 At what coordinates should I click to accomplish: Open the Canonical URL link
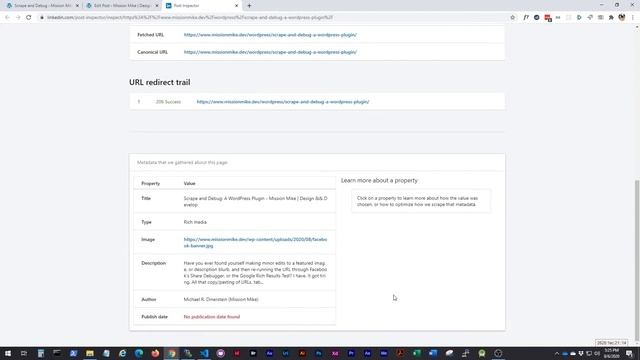pyautogui.click(x=270, y=52)
